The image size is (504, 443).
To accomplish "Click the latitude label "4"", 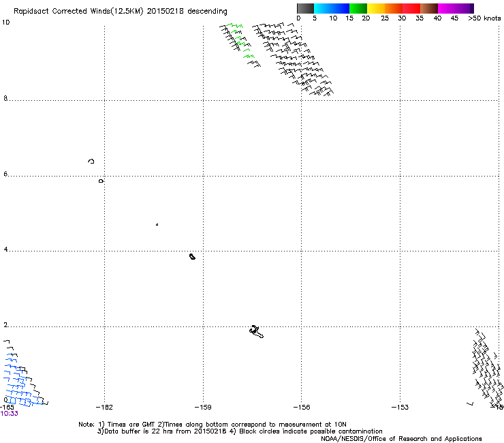I will coord(5,249).
